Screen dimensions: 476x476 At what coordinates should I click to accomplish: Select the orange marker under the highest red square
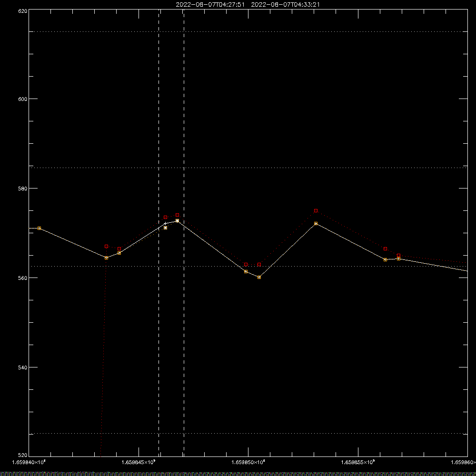[x=316, y=223]
